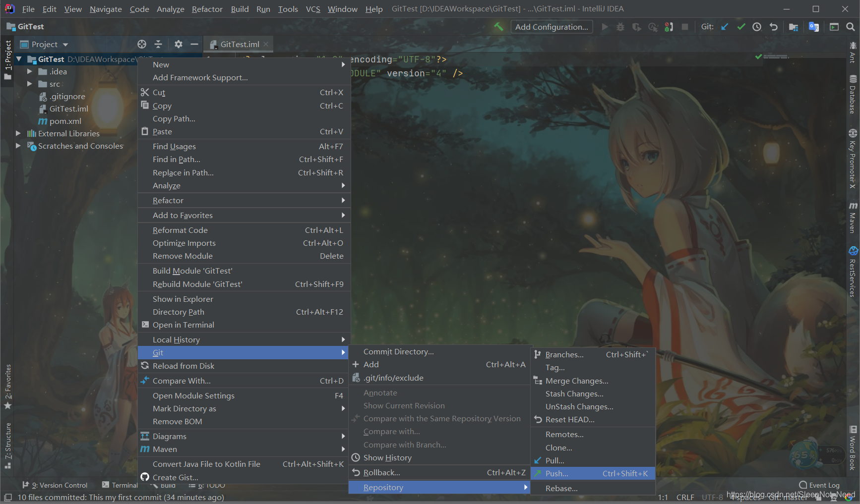Open Project panel settings gear
Image resolution: width=860 pixels, height=504 pixels.
click(x=179, y=44)
